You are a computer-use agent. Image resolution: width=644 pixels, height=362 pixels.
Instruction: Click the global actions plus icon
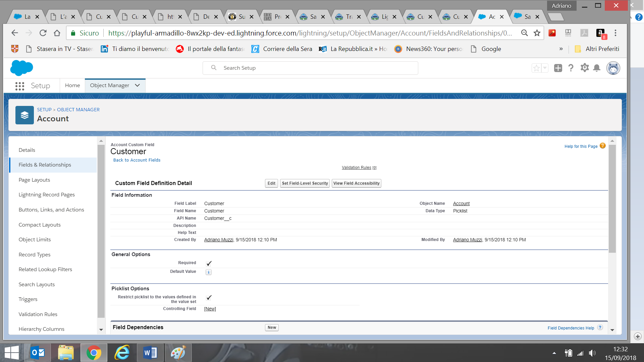tap(558, 68)
